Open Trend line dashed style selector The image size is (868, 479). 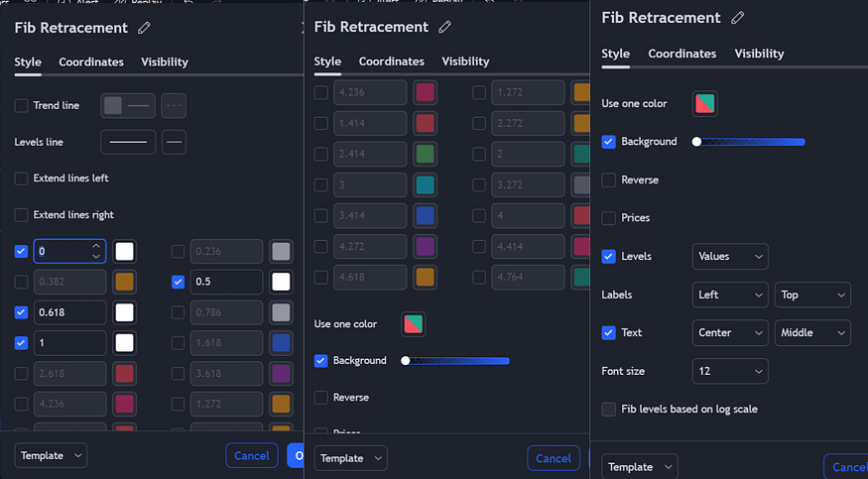point(174,106)
